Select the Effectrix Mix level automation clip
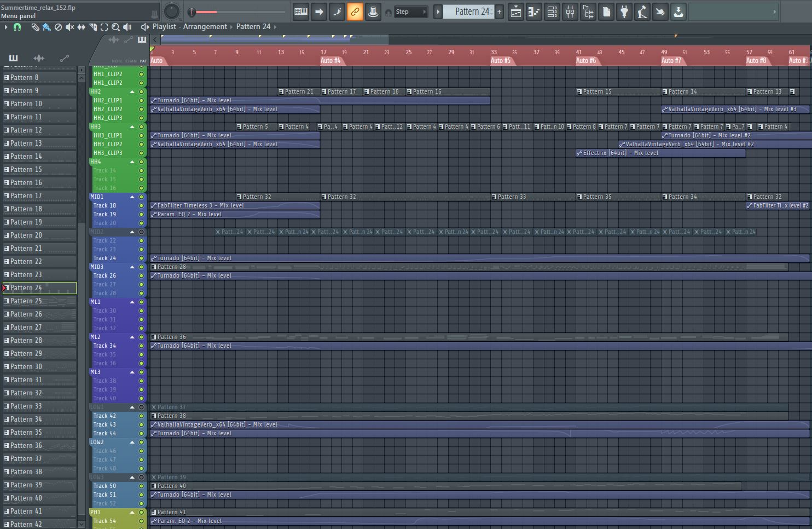Viewport: 812px width, 529px height. (x=660, y=153)
